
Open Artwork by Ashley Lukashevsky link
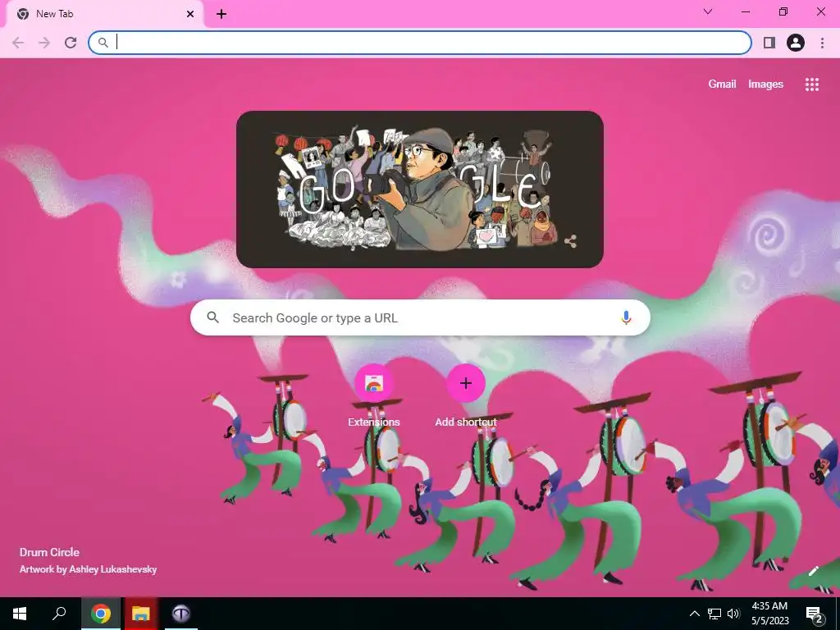tap(88, 569)
